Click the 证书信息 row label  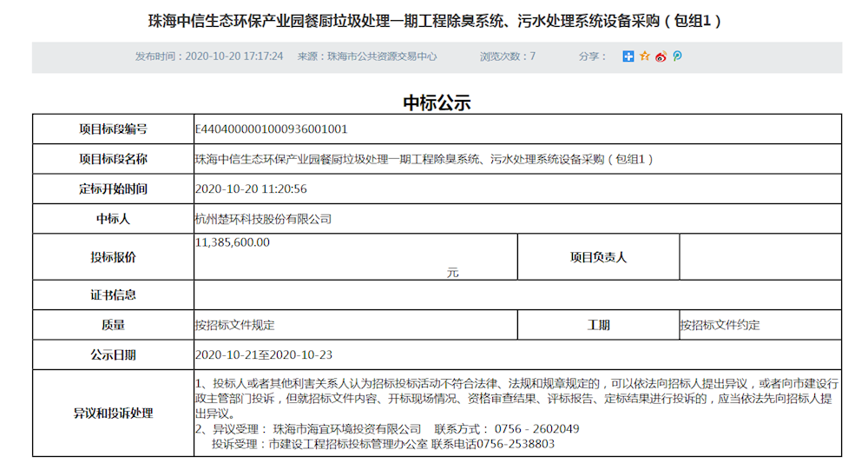click(113, 295)
